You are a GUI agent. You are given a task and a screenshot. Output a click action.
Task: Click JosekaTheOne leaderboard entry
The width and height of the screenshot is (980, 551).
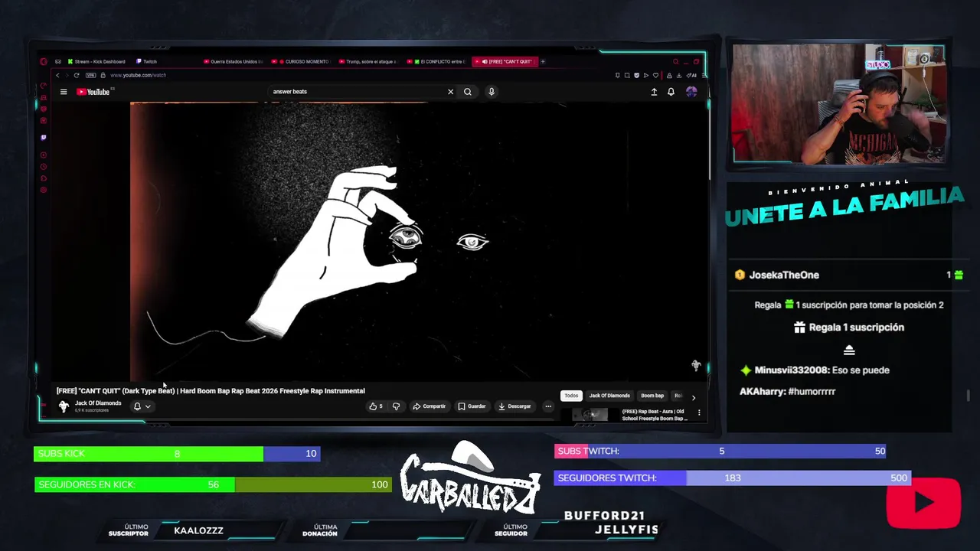click(848, 275)
